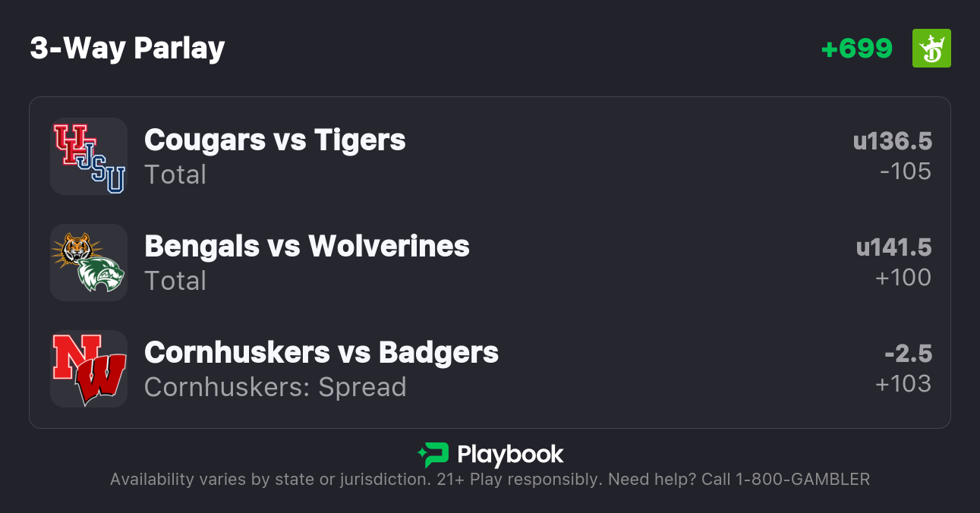Click the Cougars vs Tigers team logo
The image size is (980, 513).
point(89,156)
